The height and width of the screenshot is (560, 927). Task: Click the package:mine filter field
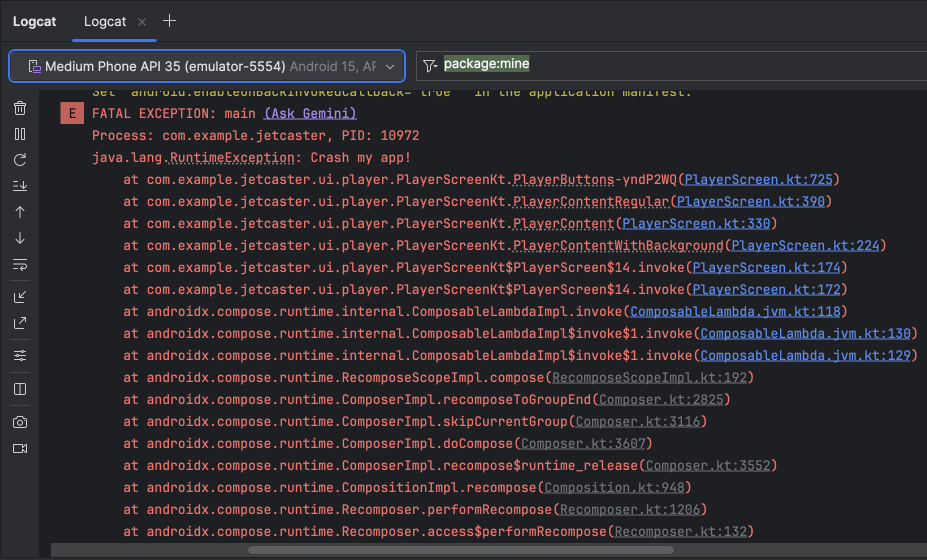click(x=671, y=65)
